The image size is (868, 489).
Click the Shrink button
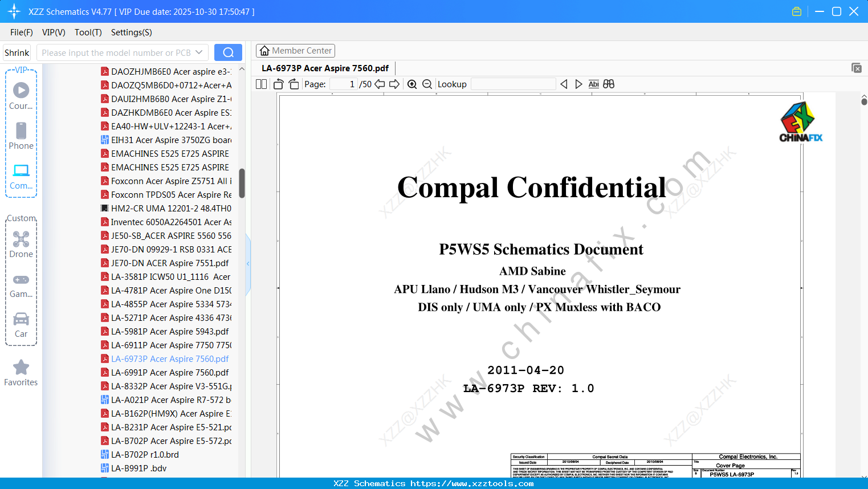17,52
